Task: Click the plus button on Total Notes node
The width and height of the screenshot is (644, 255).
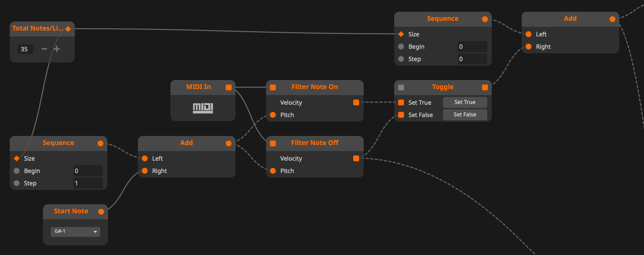Action: tap(57, 49)
